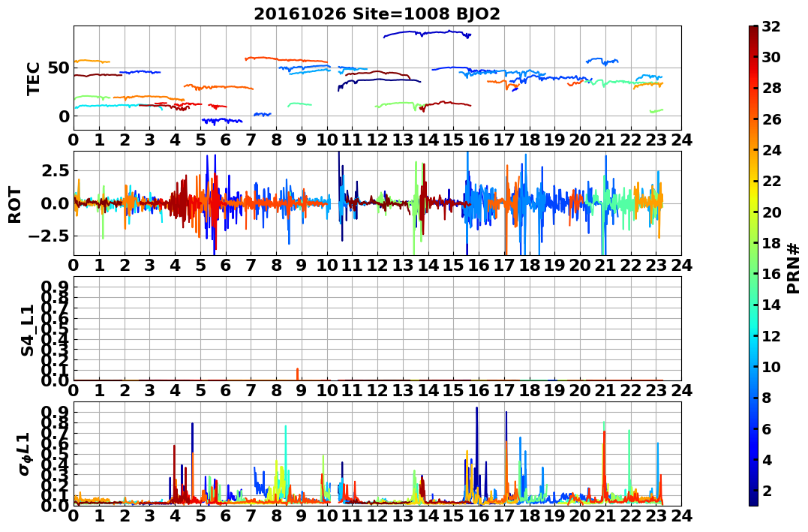Screen dimensions: 808x532
Task: Click hour 5 tick on TEC panel x-axis
Action: (200, 140)
